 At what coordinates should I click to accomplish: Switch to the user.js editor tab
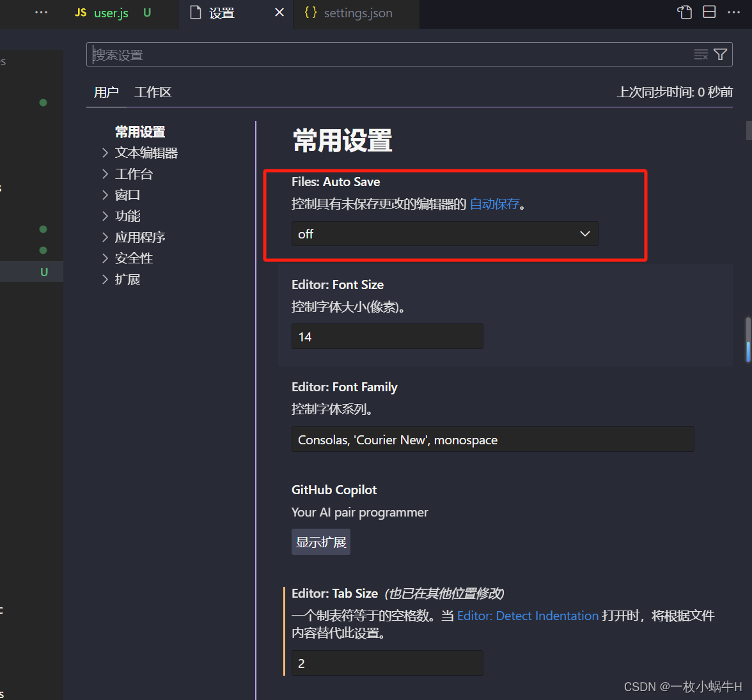[113, 13]
